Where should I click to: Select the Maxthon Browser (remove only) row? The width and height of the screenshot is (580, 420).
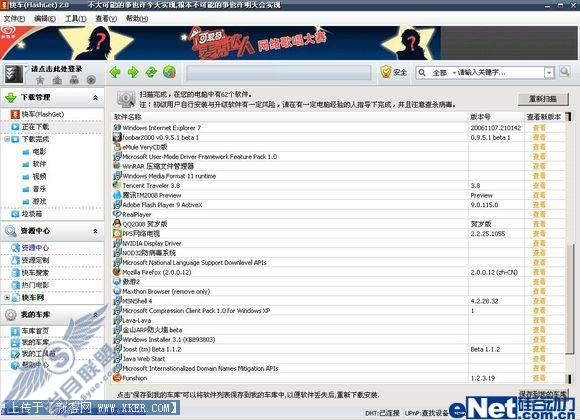point(338,291)
